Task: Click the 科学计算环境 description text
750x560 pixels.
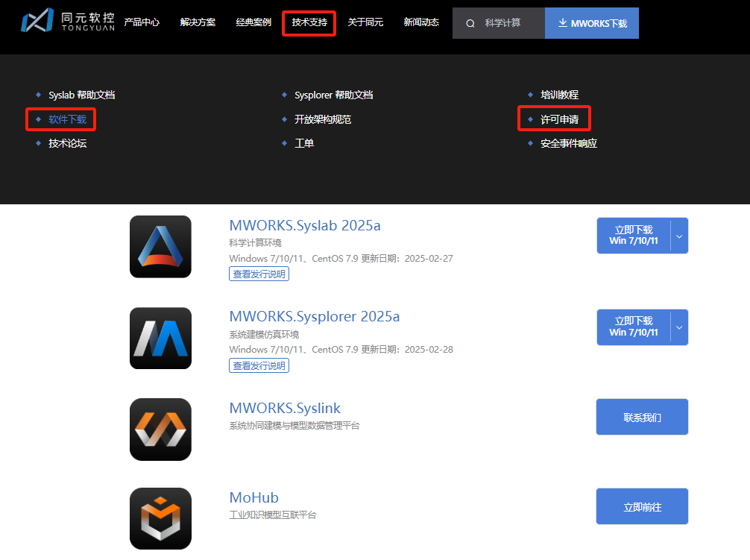Action: coord(255,242)
